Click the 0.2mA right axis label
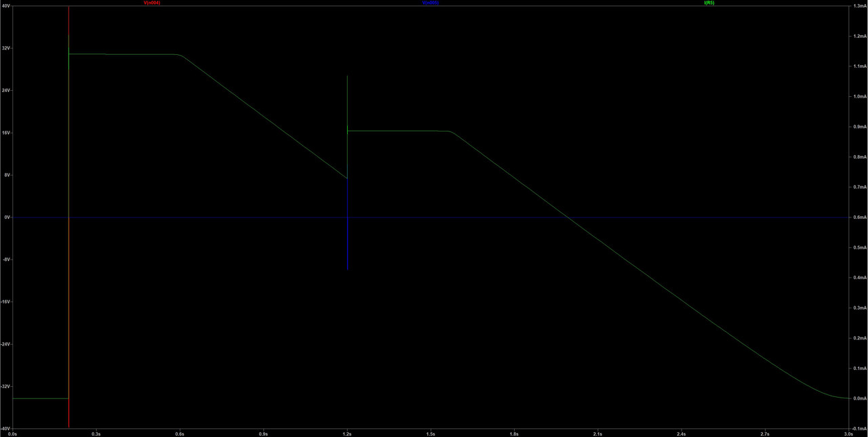 click(x=861, y=338)
